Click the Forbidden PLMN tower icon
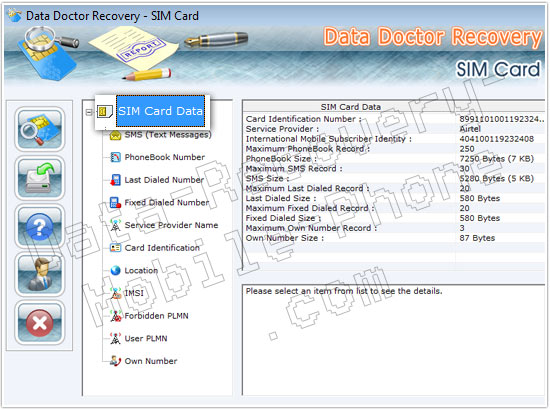 coord(115,316)
